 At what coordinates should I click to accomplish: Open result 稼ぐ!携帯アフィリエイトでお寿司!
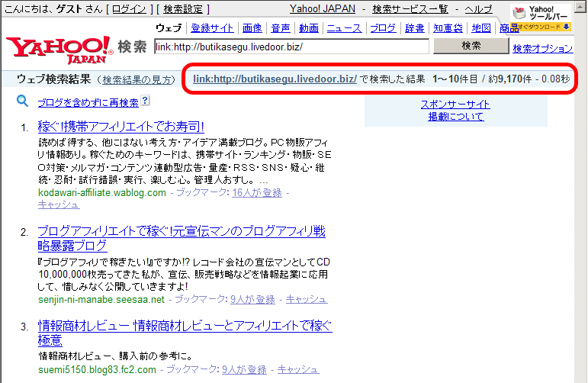pyautogui.click(x=120, y=127)
